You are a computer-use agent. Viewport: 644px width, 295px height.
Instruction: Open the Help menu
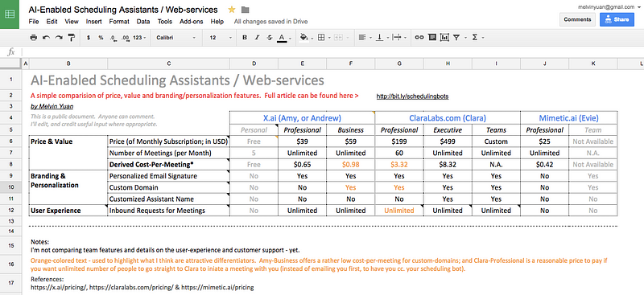pyautogui.click(x=217, y=22)
